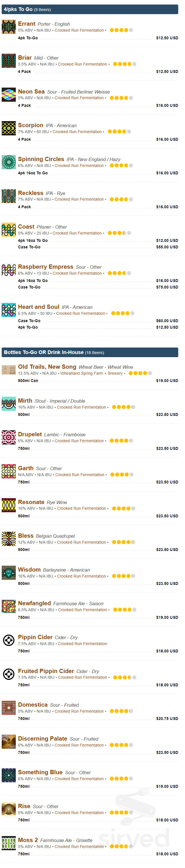Click the Moss 2 label icon
Image resolution: width=185 pixels, height=868 pixels.
point(9,843)
